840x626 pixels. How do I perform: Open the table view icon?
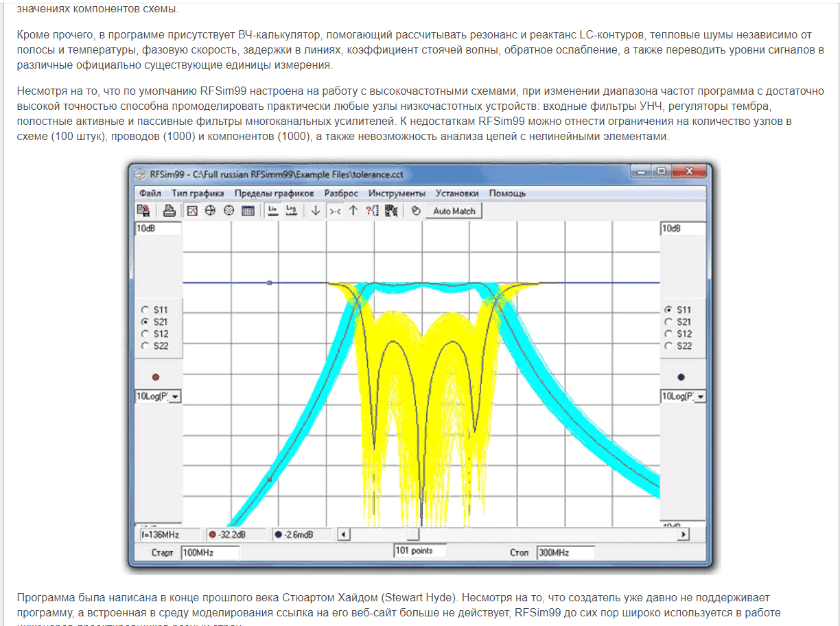[x=248, y=211]
